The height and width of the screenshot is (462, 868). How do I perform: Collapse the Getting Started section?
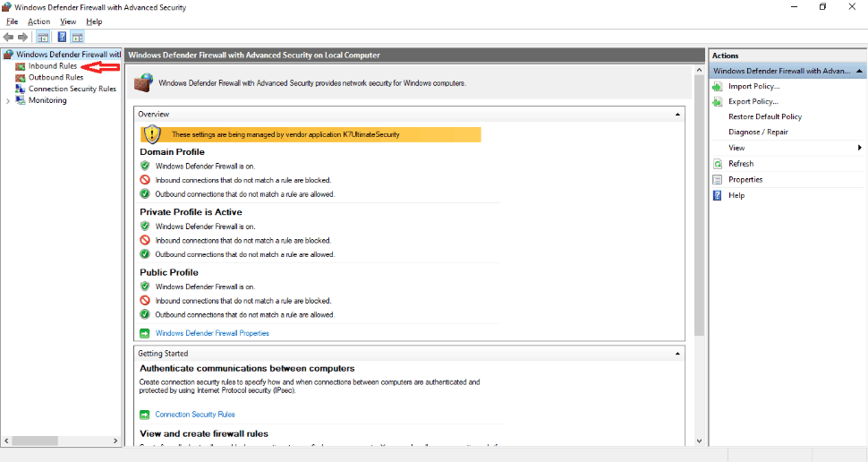coord(677,354)
